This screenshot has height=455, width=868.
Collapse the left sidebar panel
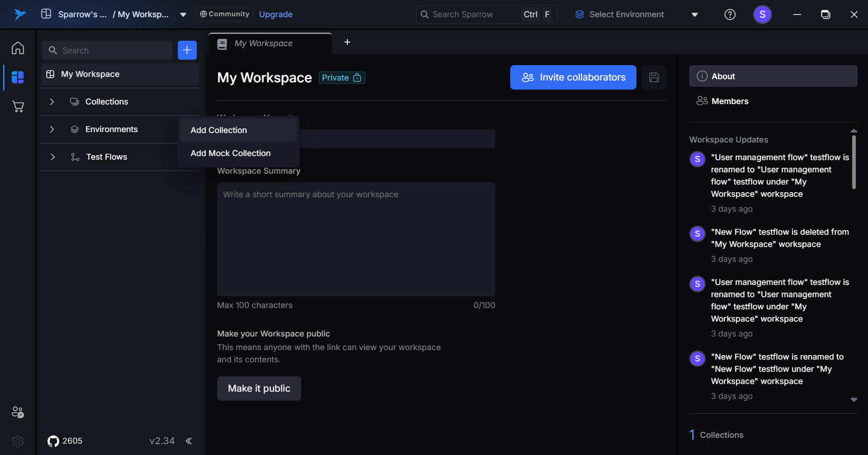(189, 441)
